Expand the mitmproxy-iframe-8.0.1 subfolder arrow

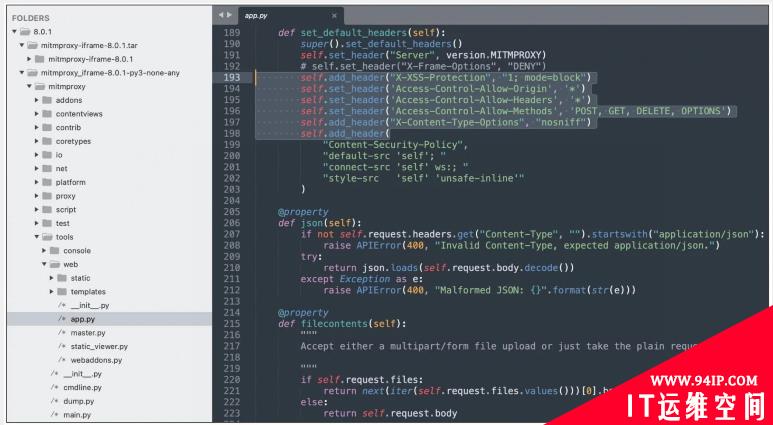point(30,59)
